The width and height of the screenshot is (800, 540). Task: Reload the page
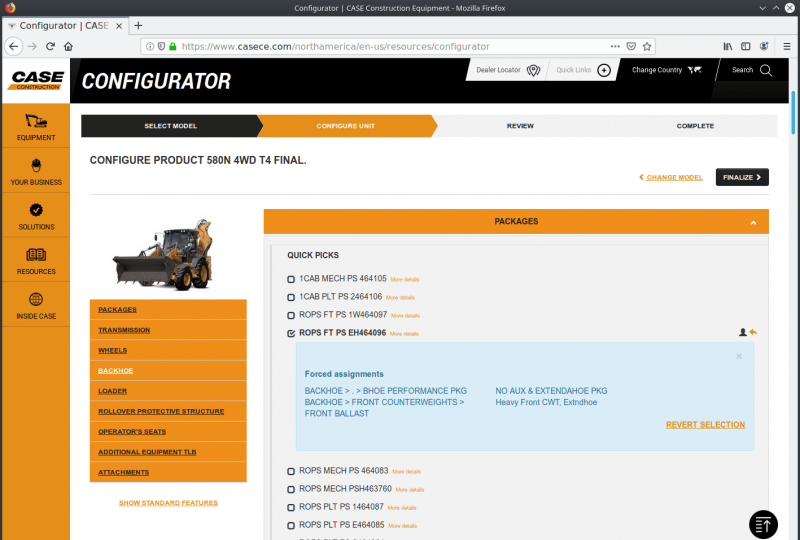point(50,46)
